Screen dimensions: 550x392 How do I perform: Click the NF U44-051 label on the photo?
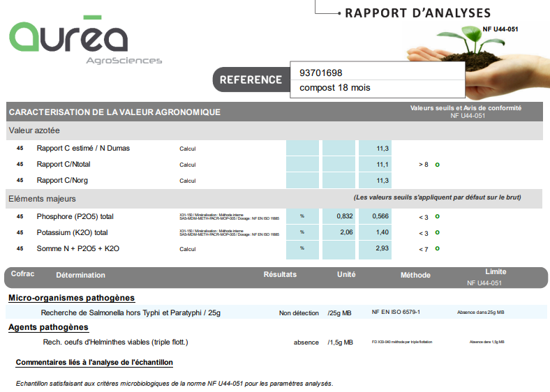click(x=500, y=29)
